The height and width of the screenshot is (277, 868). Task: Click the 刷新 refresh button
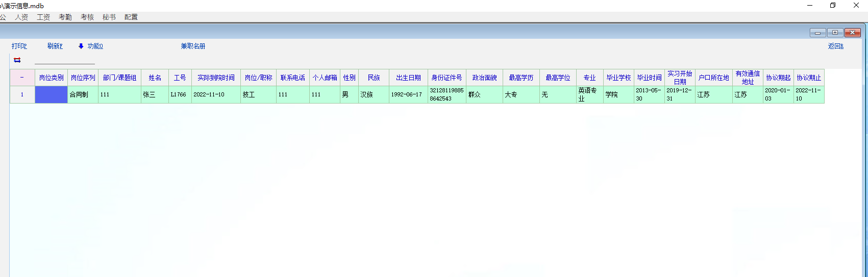point(55,46)
